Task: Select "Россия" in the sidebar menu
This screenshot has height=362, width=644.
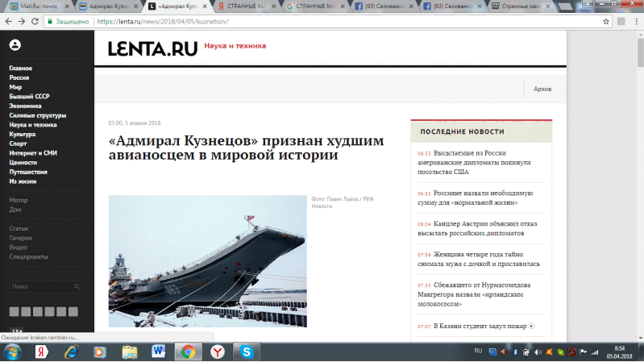Action: click(x=19, y=77)
